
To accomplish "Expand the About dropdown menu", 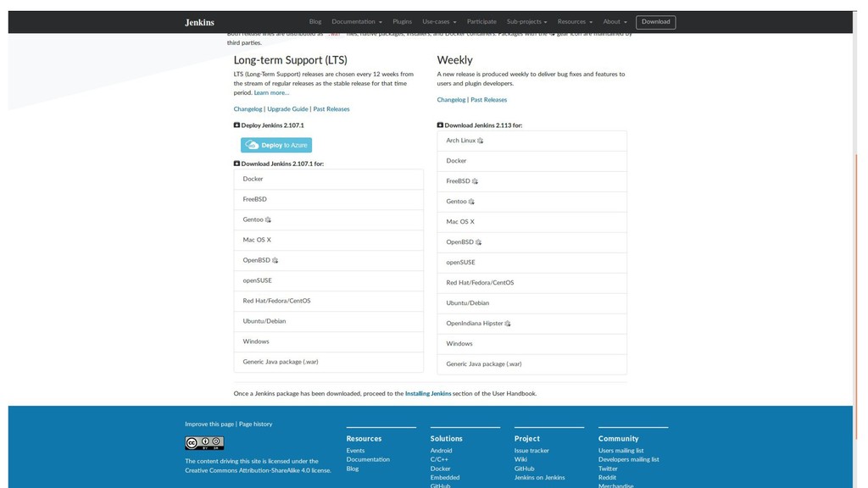I will pos(615,21).
